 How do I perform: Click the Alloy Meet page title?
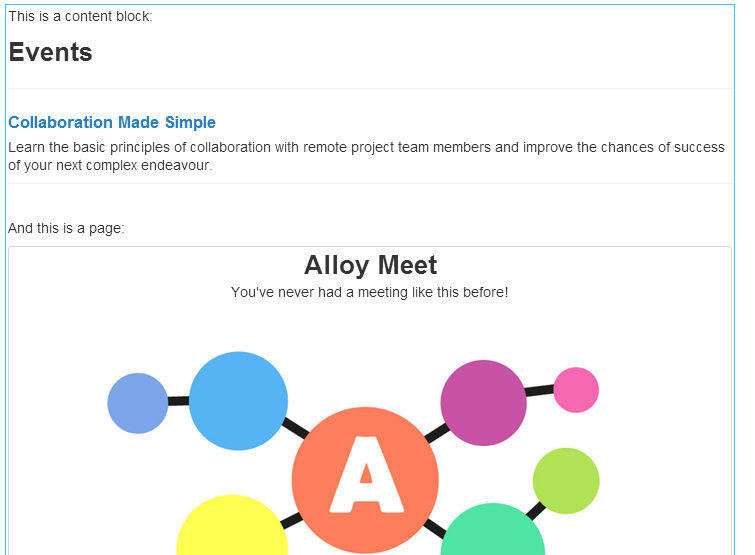[370, 265]
